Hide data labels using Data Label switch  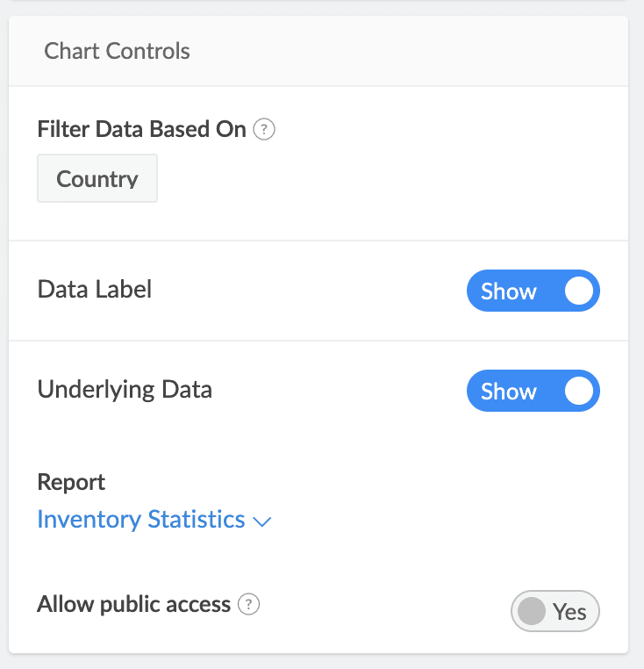click(x=533, y=291)
